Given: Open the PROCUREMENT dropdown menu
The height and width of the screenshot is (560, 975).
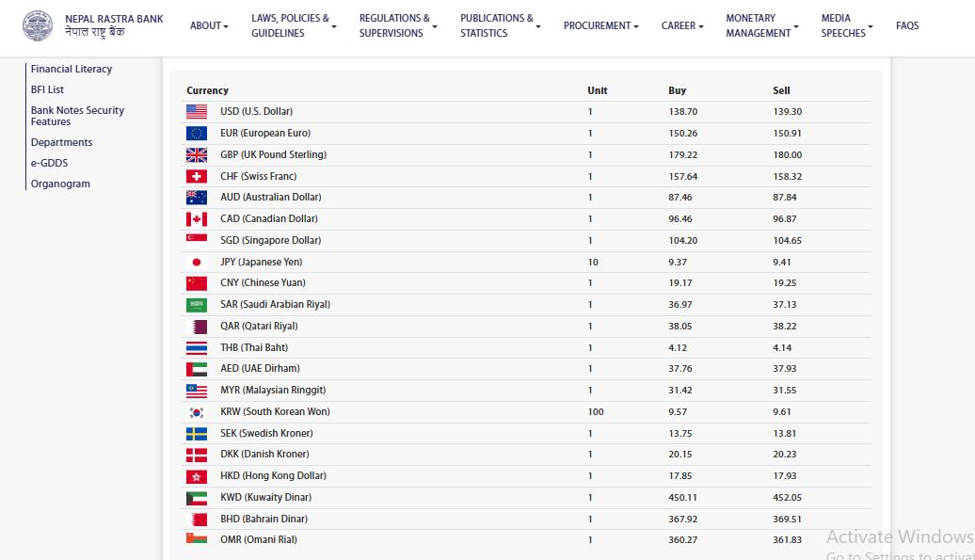Looking at the screenshot, I should pos(600,25).
